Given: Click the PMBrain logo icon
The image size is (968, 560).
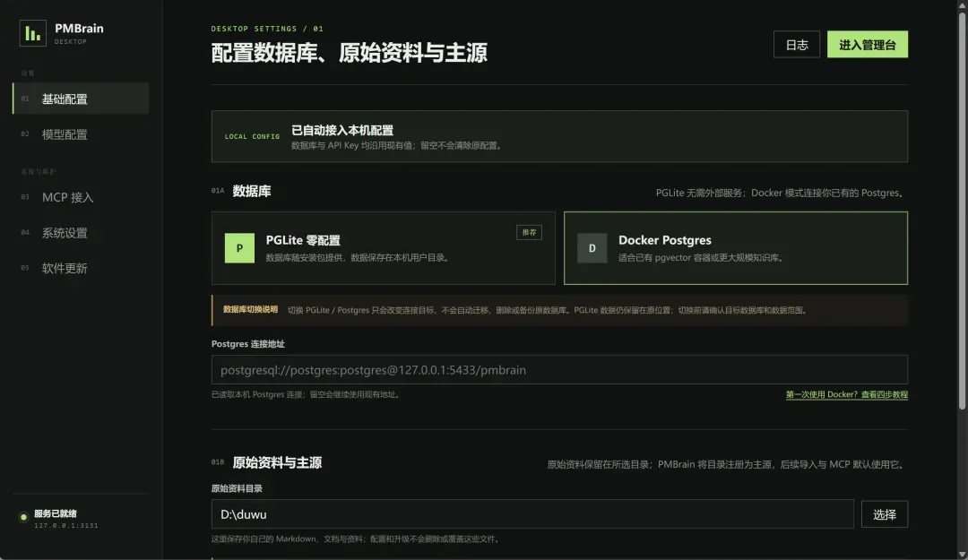Looking at the screenshot, I should 33,33.
